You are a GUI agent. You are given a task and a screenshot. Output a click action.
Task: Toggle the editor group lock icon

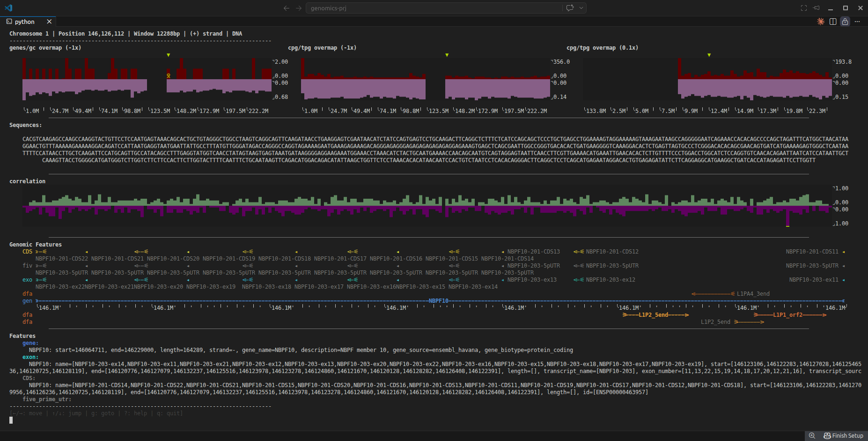[845, 22]
